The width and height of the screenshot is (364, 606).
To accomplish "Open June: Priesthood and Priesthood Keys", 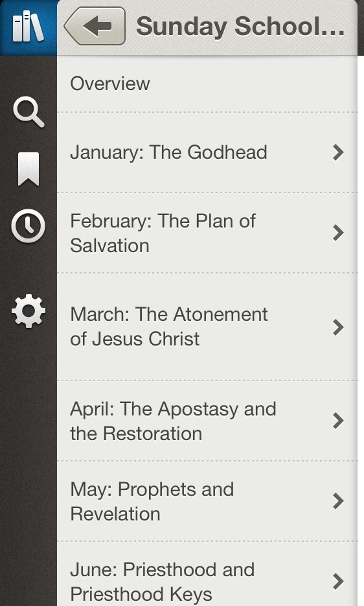I will [x=207, y=575].
